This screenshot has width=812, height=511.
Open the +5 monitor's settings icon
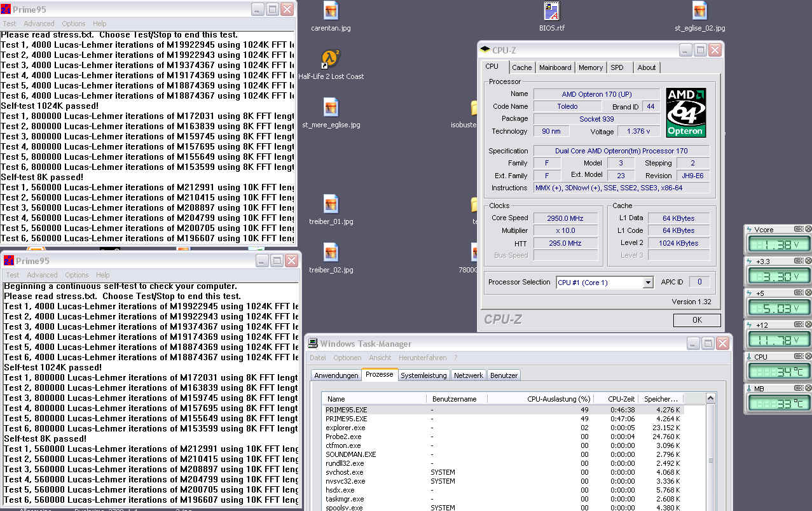click(799, 293)
